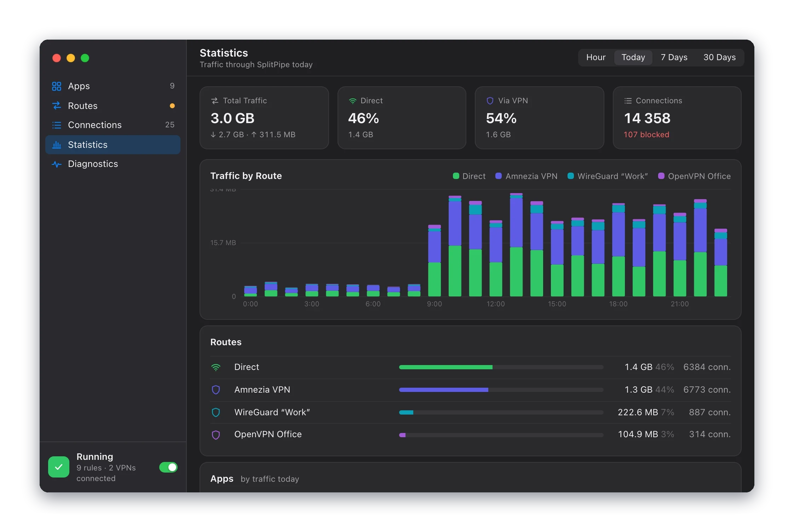
Task: Click the Amnezia VPN route progress bar
Action: [x=501, y=390]
